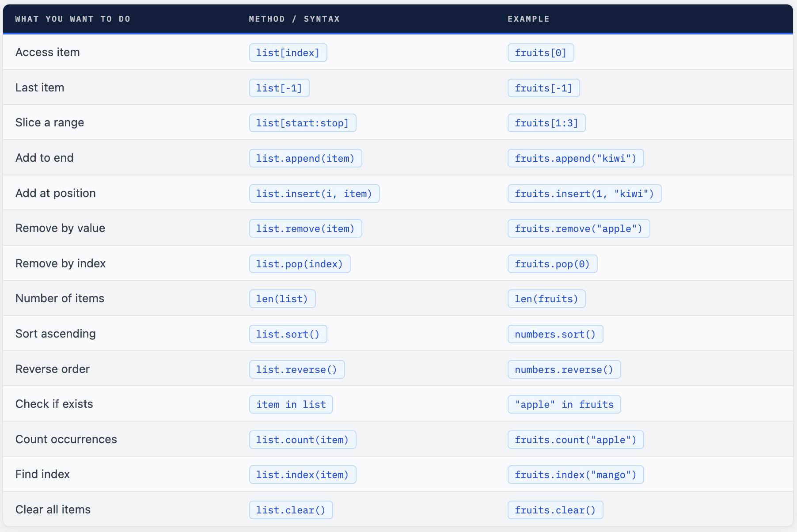Select the fruits.insert(1, "kiwi") example
Image resolution: width=797 pixels, height=532 pixels.
584,194
